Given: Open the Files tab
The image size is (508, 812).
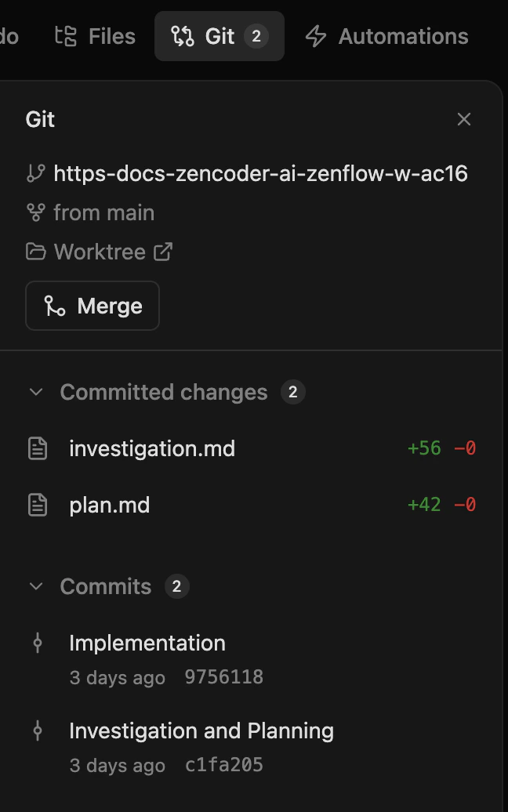Looking at the screenshot, I should coord(96,36).
